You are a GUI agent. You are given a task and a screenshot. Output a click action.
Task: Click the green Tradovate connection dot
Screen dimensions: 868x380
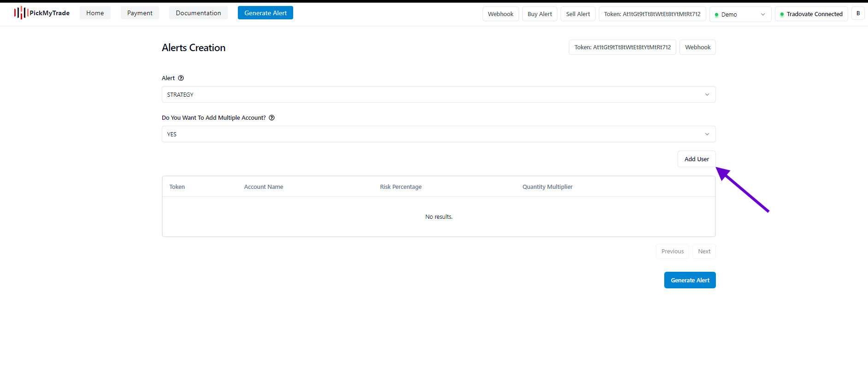click(x=782, y=15)
